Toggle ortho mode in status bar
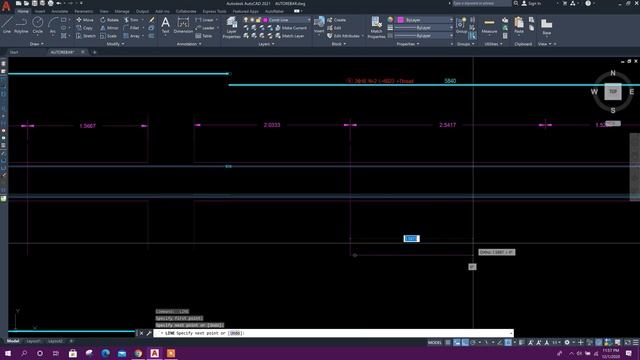640x360 pixels. coord(465,342)
